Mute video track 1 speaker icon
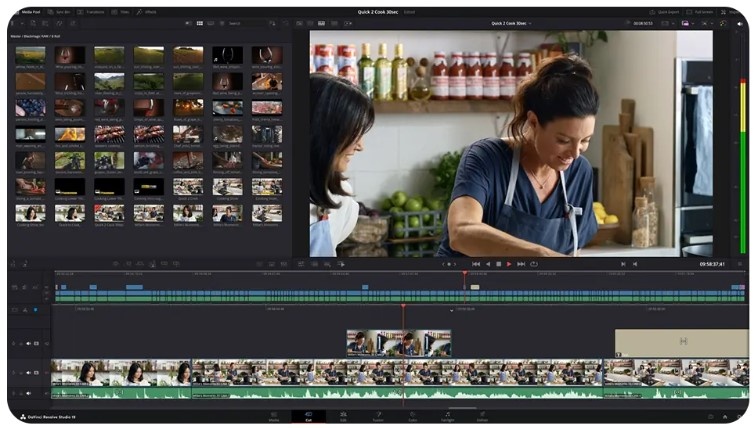 28,372
